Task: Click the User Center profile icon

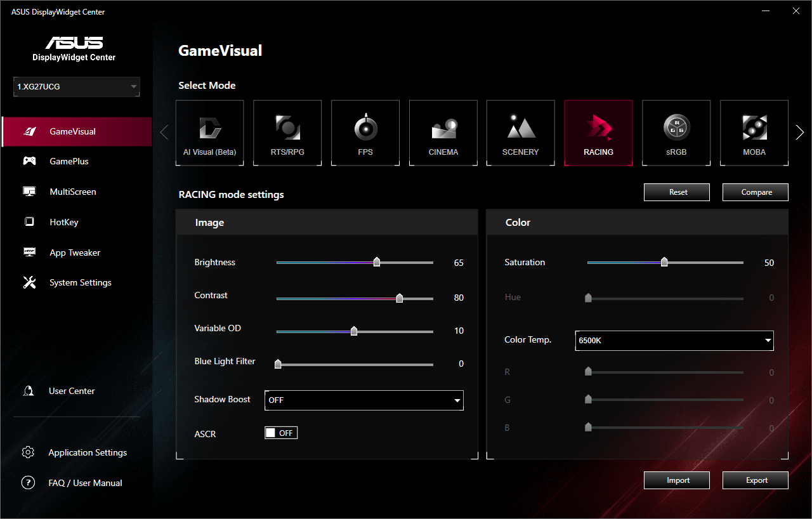Action: point(29,391)
